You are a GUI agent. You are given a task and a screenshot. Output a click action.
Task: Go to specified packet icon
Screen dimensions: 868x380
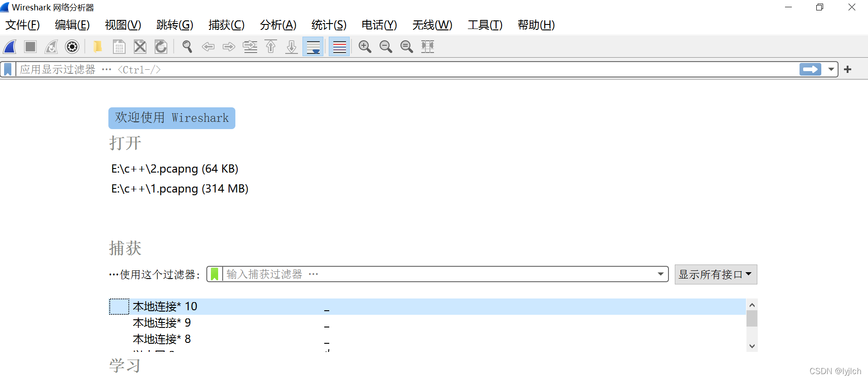point(250,47)
